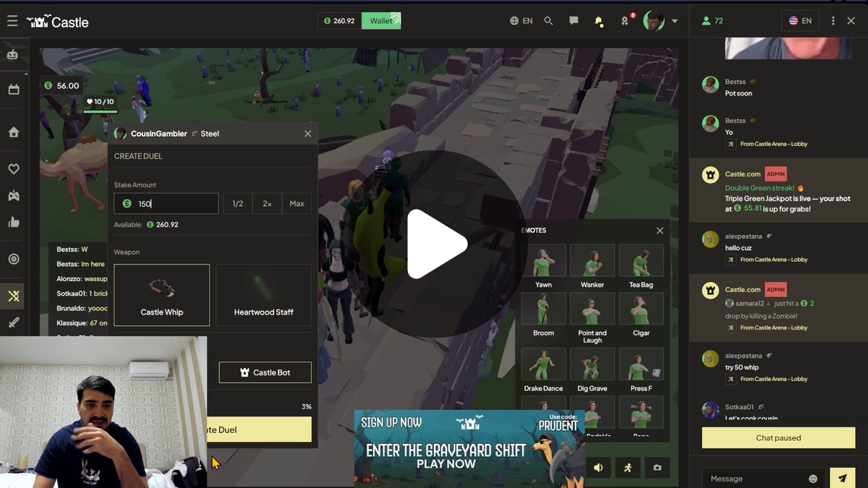Screen dimensions: 868x488
Task: Open the calendar icon in sidebar
Action: [x=13, y=90]
